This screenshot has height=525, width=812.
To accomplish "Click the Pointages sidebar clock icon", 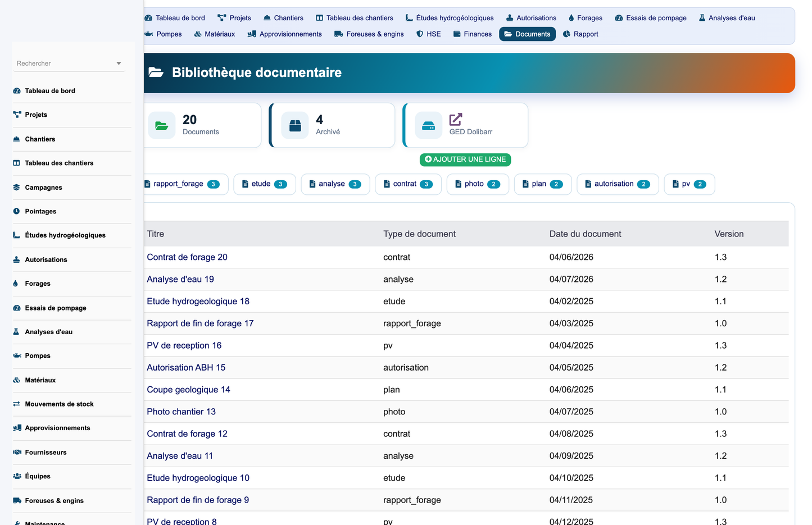I will click(17, 212).
